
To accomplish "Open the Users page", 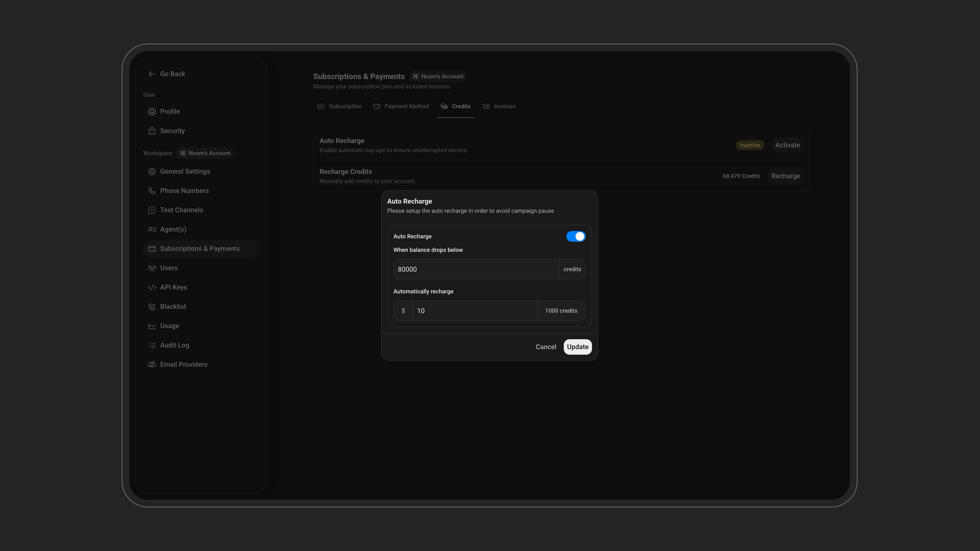I will pyautogui.click(x=201, y=268).
